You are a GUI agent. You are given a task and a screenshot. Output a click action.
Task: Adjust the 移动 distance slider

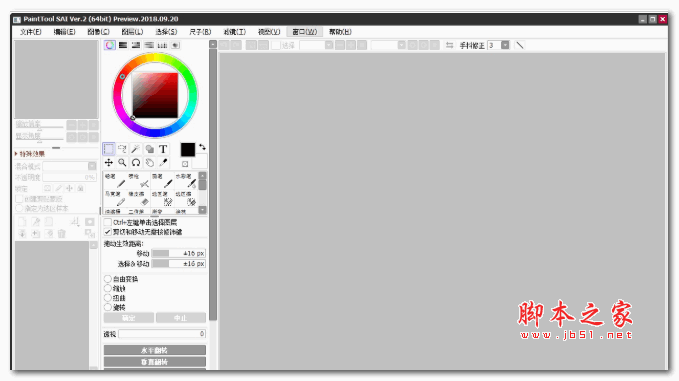click(x=178, y=253)
